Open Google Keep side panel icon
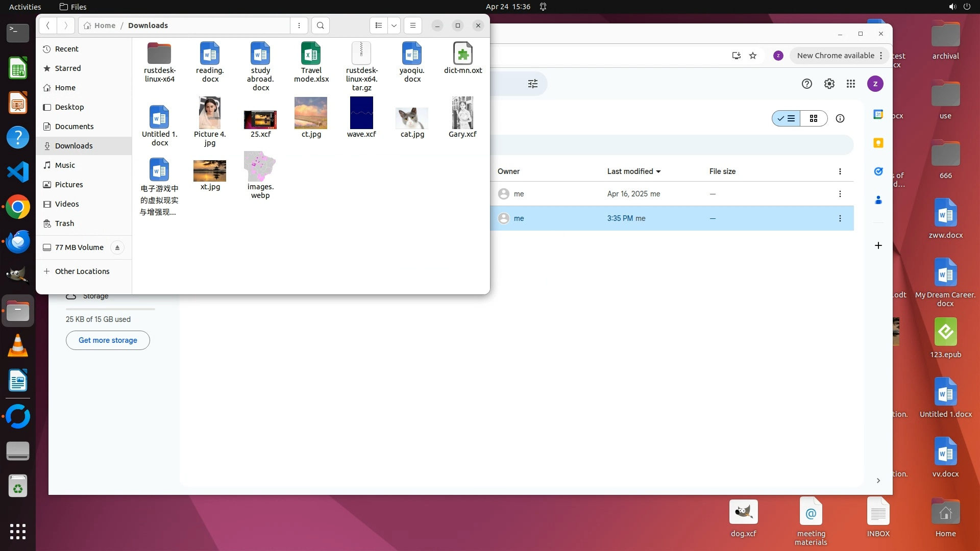980x551 pixels. (x=878, y=143)
